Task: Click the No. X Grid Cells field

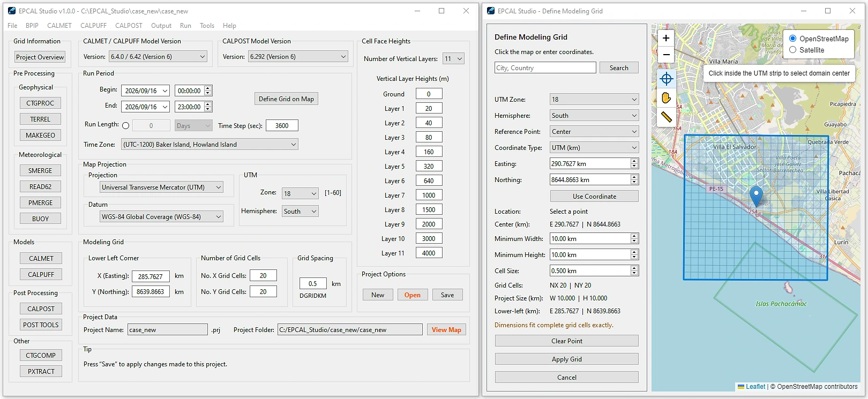Action: pos(263,276)
